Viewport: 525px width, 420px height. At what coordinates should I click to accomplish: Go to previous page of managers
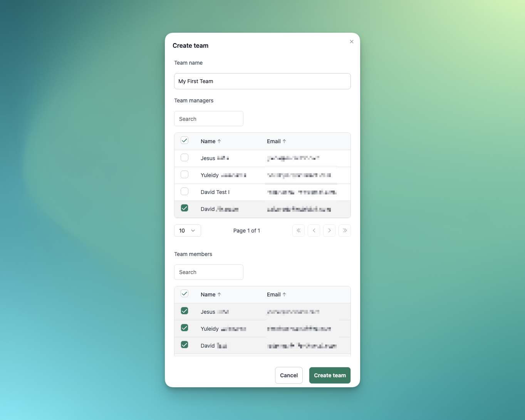coord(314,231)
